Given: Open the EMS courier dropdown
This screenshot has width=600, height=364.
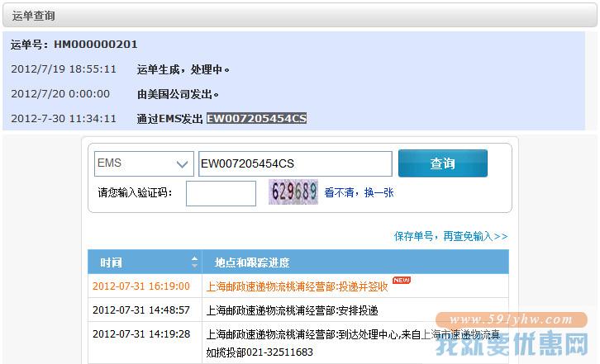Looking at the screenshot, I should pyautogui.click(x=144, y=163).
